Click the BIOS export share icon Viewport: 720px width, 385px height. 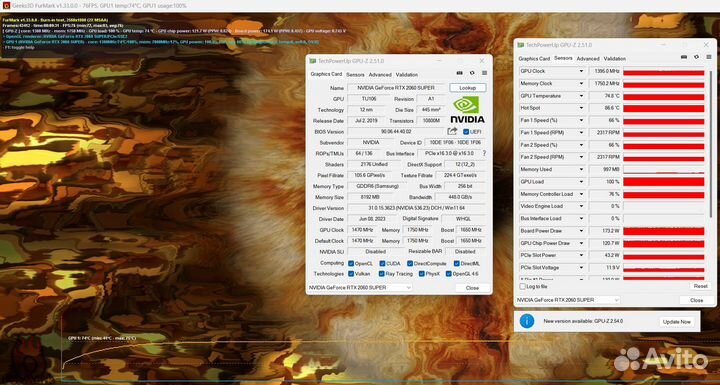[452, 131]
